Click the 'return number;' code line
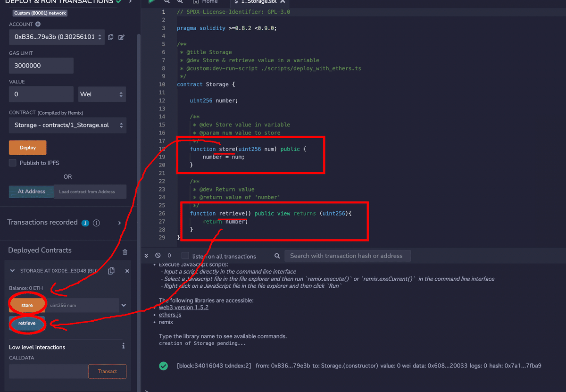 [225, 221]
